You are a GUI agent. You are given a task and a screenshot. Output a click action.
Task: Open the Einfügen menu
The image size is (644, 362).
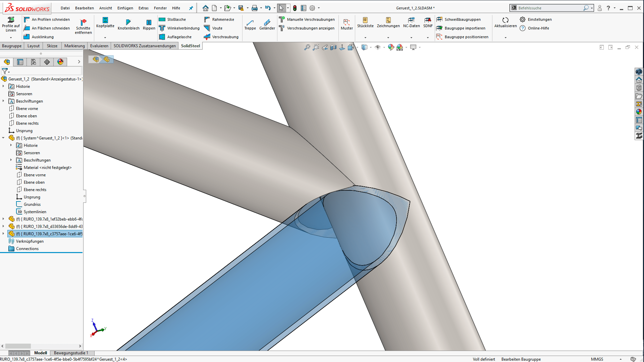click(x=125, y=8)
